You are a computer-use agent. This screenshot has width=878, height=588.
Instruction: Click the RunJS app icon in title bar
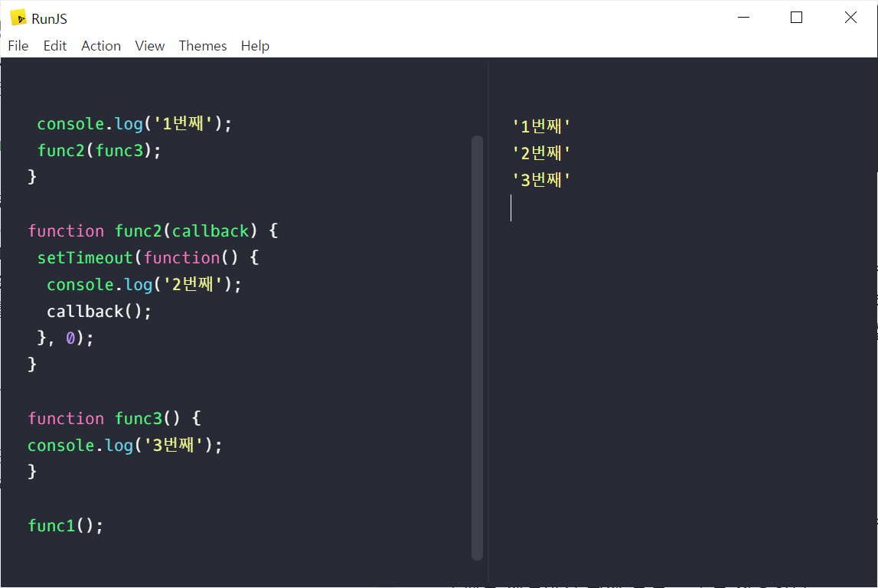tap(18, 18)
